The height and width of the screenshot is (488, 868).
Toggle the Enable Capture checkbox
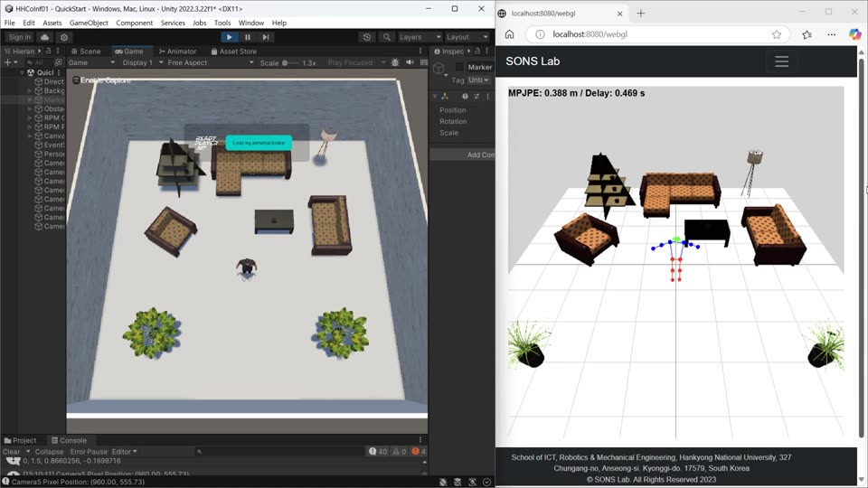76,80
